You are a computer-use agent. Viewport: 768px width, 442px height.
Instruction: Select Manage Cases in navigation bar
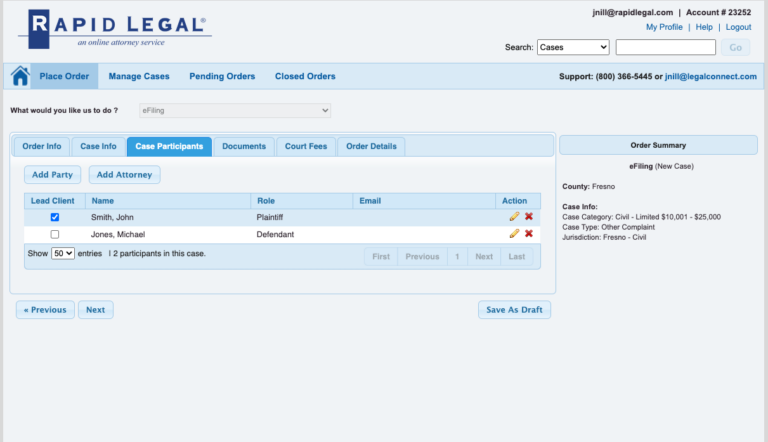(x=139, y=76)
